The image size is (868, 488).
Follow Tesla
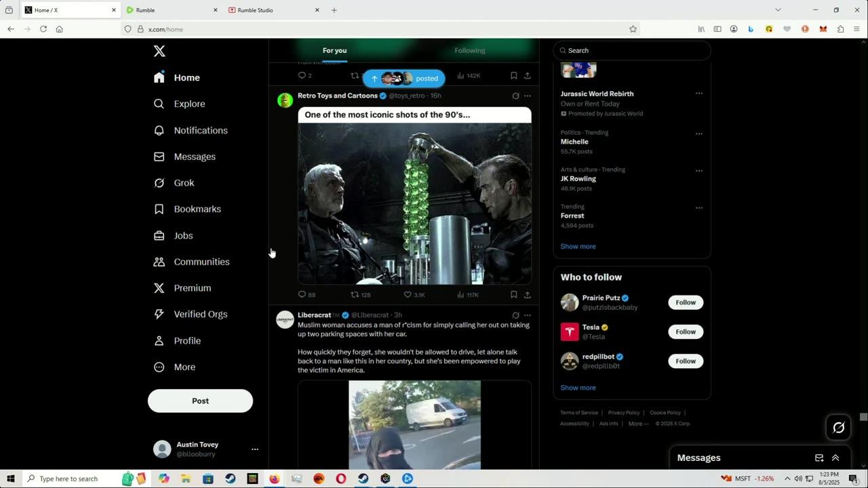[686, 331]
